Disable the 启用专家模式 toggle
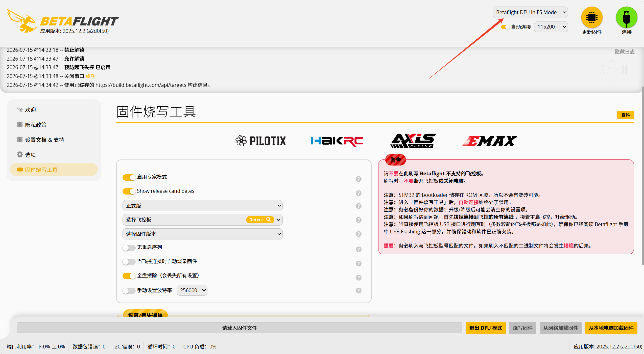Viewport: 644px width, 354px height. click(129, 177)
